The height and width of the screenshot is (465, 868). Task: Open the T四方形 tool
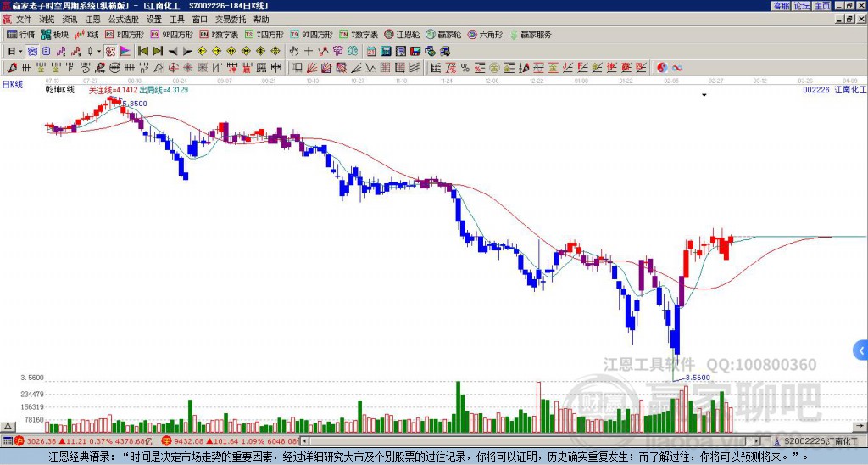pos(264,34)
